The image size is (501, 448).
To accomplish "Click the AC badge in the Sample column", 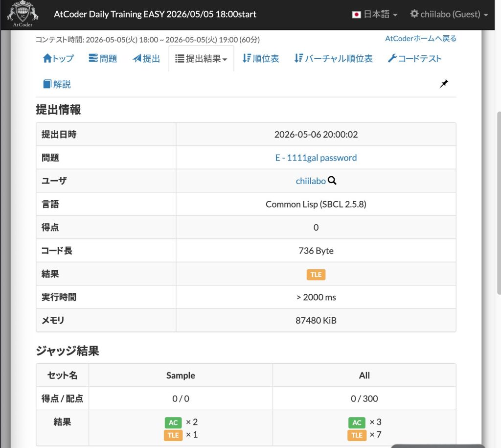I will pos(173,423).
